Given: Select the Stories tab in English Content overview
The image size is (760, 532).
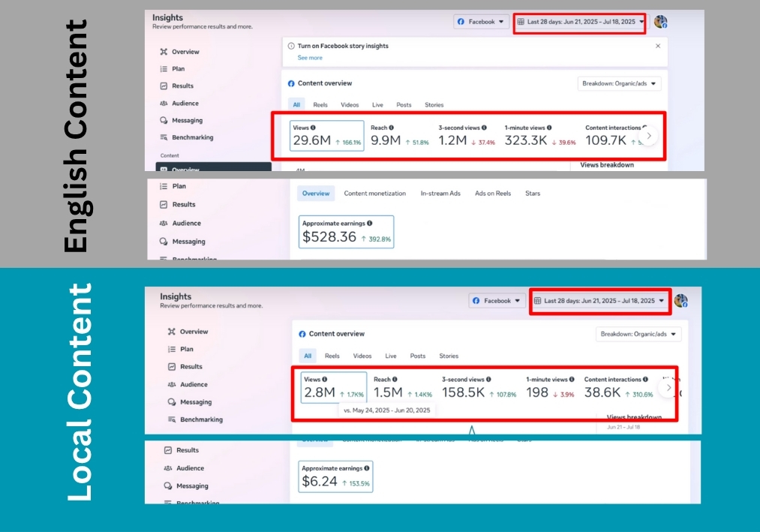Looking at the screenshot, I should click(434, 105).
